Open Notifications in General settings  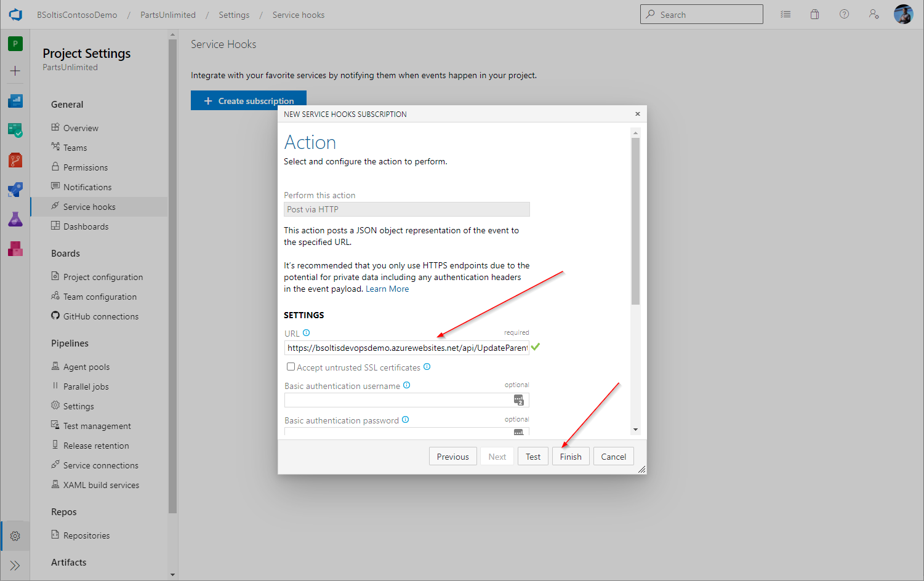[x=87, y=187]
